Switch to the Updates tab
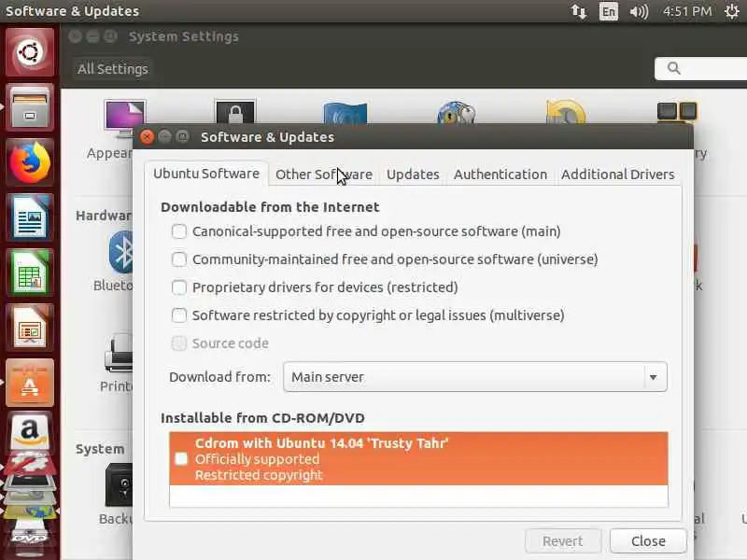The height and width of the screenshot is (560, 747). 413,175
